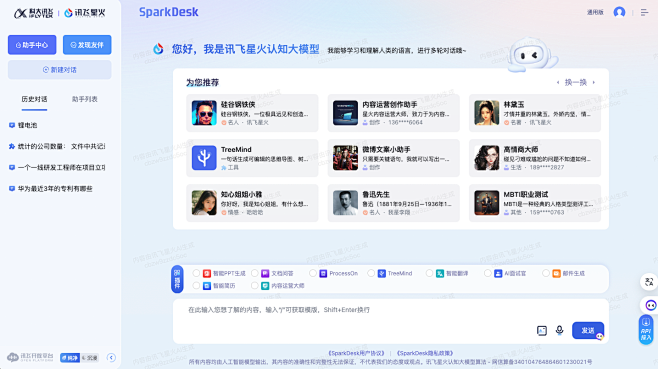Click the 发现友伴 button
The width and height of the screenshot is (658, 369).
87,44
